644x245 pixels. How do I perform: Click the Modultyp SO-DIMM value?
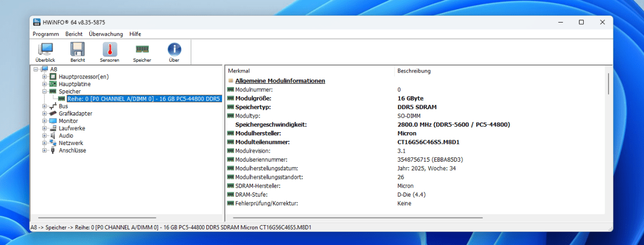[409, 116]
